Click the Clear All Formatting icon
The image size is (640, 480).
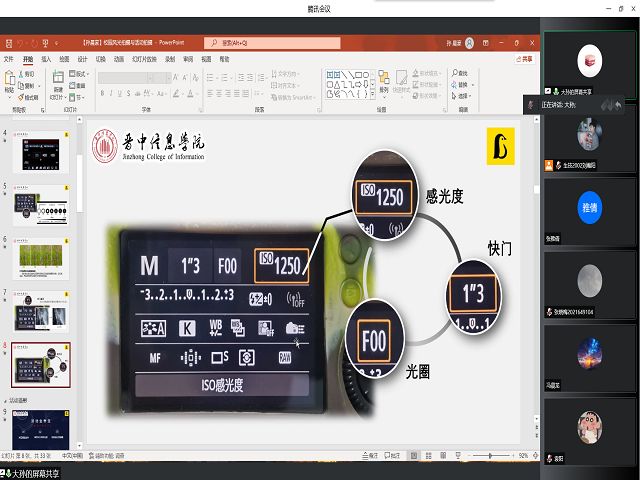[196, 78]
